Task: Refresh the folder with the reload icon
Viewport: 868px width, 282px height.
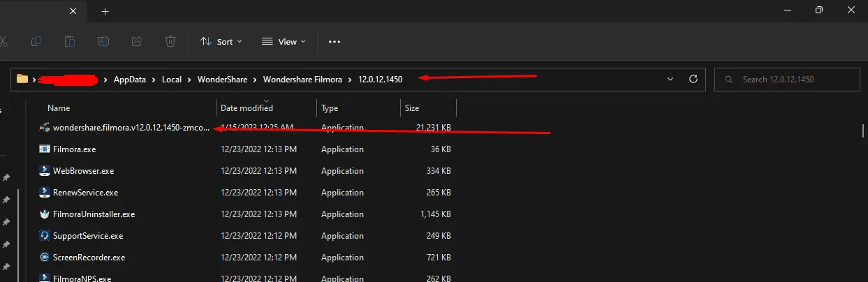Action: [x=693, y=80]
